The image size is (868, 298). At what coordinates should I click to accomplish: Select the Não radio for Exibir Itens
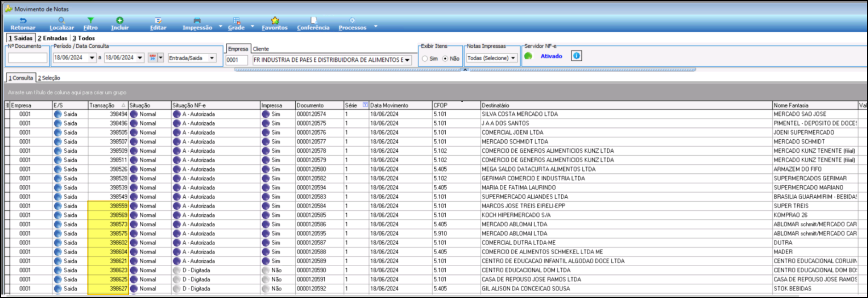tap(445, 58)
